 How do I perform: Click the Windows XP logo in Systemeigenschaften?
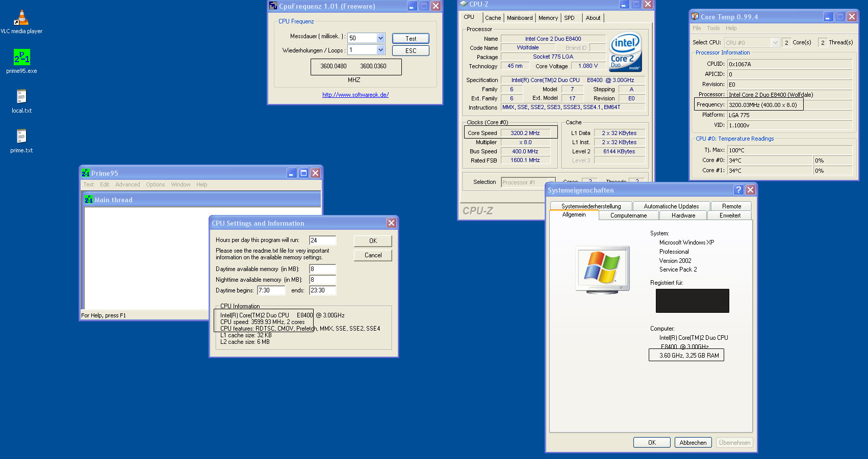point(603,269)
